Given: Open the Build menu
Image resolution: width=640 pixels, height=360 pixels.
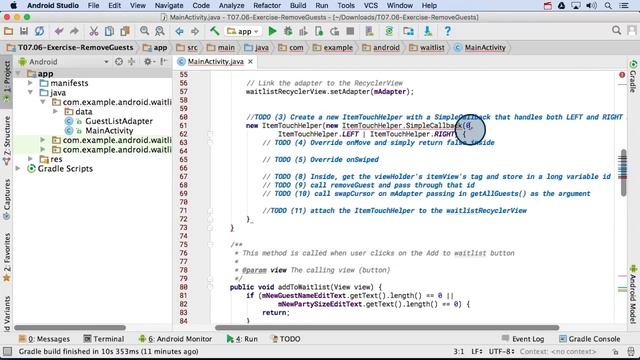Looking at the screenshot, I should click(298, 6).
